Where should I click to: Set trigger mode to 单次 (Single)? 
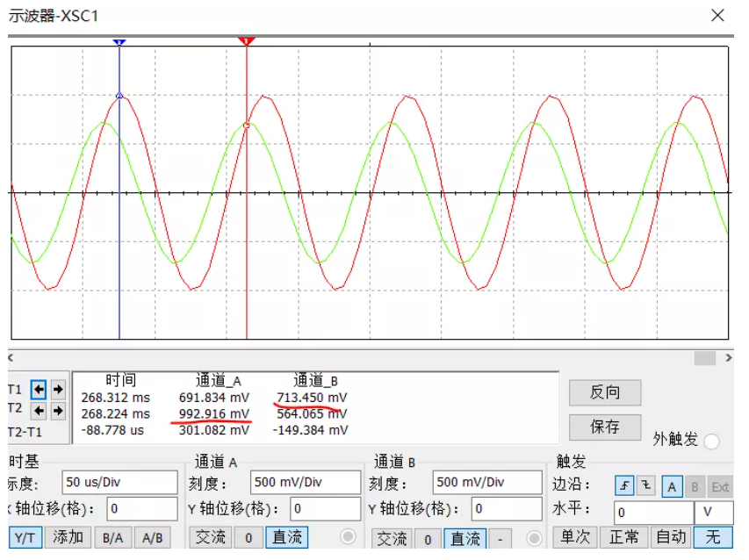[575, 537]
